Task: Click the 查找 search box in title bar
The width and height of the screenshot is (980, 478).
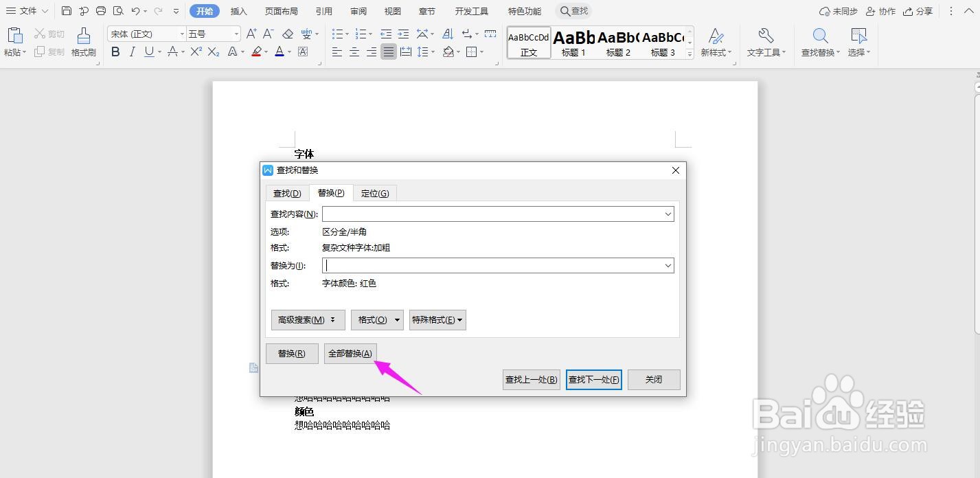Action: (x=575, y=11)
